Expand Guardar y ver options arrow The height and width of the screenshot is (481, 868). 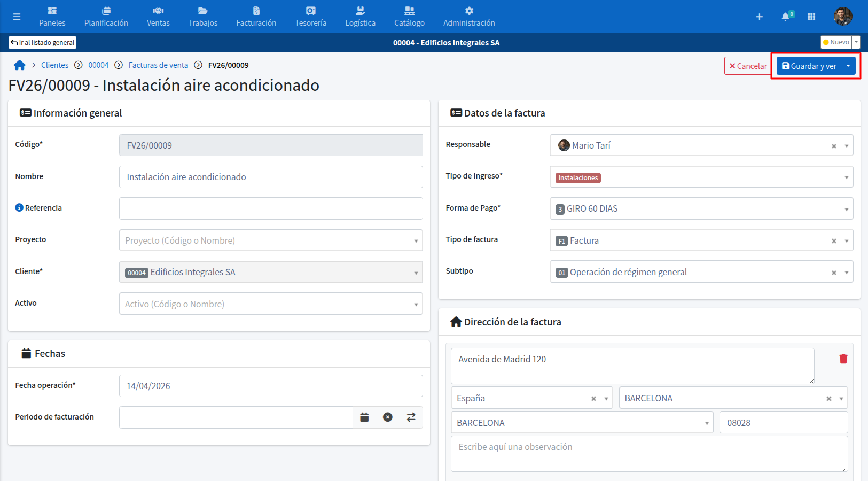pyautogui.click(x=848, y=66)
